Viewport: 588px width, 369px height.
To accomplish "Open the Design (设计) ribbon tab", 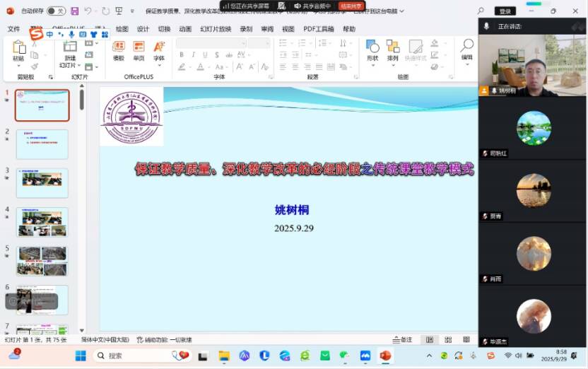I will [143, 29].
